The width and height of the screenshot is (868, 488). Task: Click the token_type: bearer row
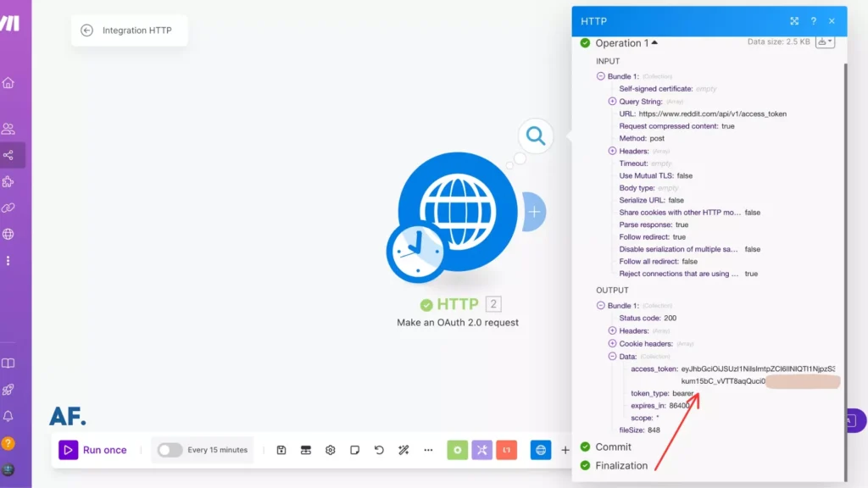(662, 393)
